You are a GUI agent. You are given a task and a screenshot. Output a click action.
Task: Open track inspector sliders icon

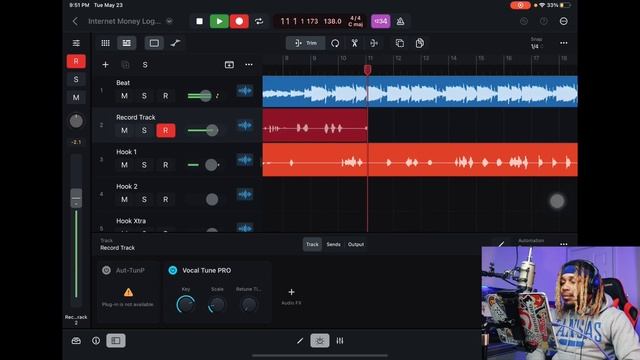[76, 43]
